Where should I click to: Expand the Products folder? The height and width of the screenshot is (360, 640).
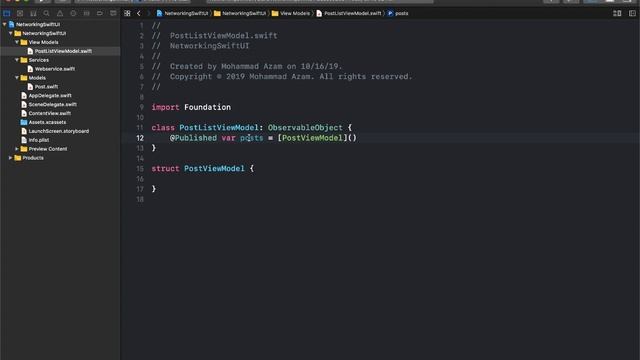click(11, 158)
